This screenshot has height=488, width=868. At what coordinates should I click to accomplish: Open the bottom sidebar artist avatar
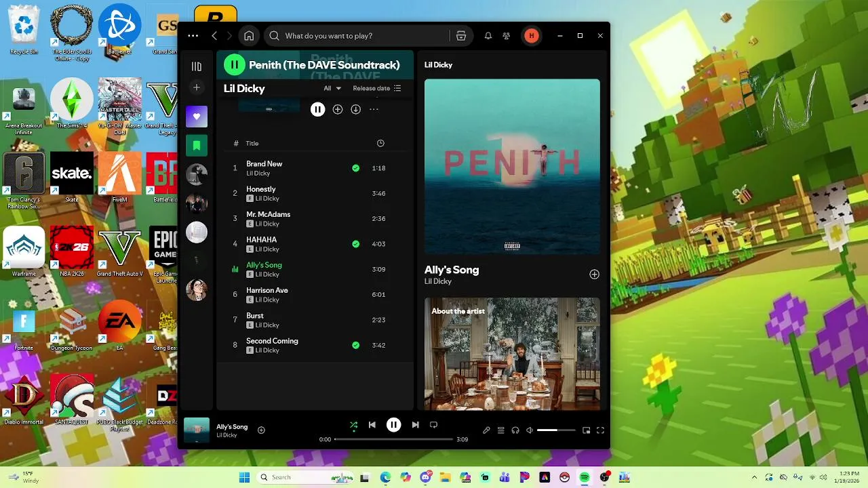point(197,290)
